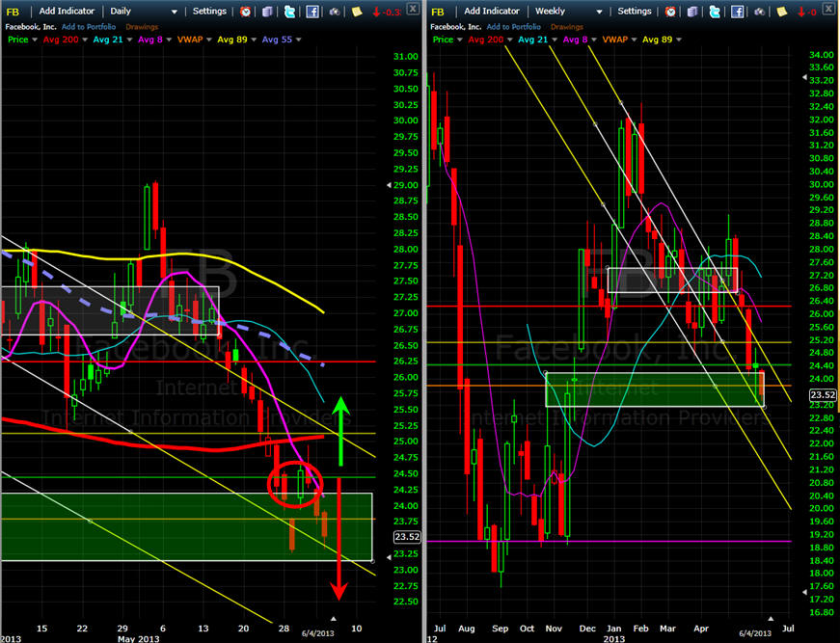
Task: Open the sticky note icon on Daily chart
Action: click(x=357, y=12)
